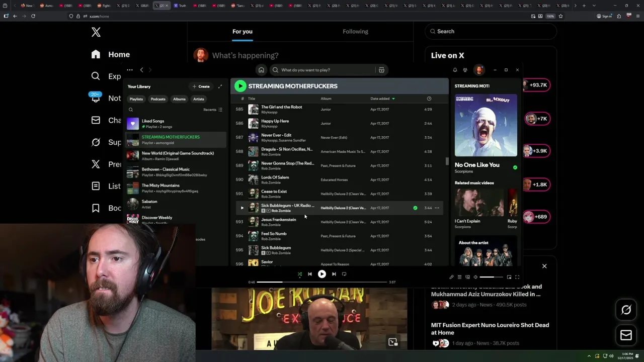Seek in the song progress bar
644x362 pixels.
tap(322, 282)
